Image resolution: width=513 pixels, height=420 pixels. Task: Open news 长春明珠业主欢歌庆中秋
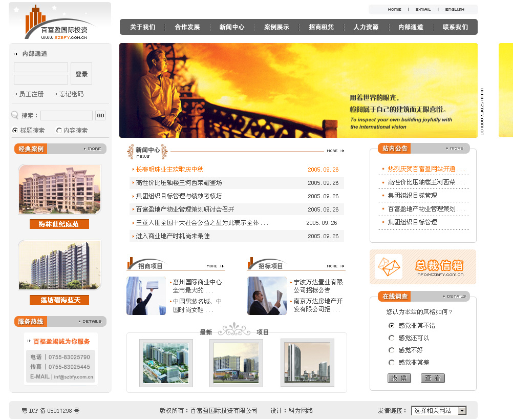169,170
